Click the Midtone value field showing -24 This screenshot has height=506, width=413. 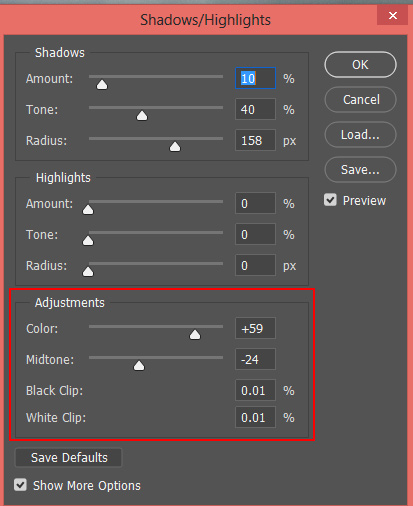click(255, 359)
